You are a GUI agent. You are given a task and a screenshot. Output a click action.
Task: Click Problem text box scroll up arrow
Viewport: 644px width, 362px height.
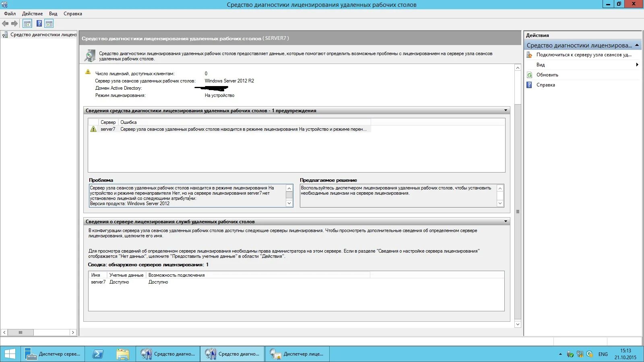289,188
